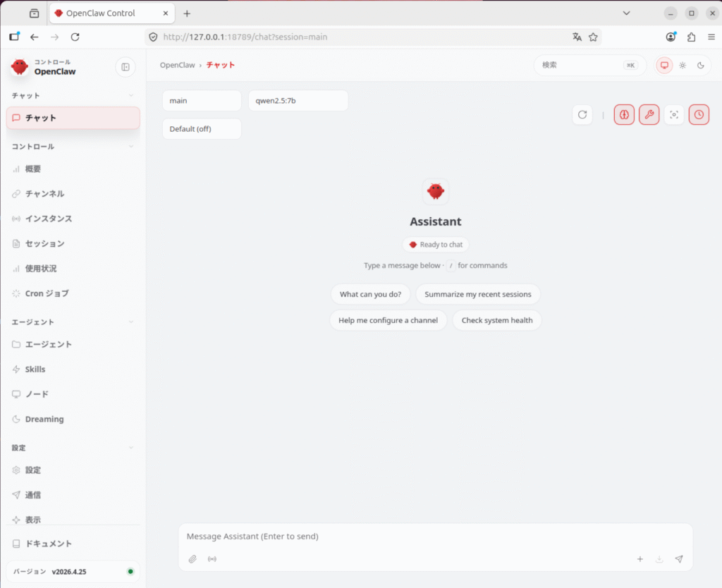Select the system theme monitor icon
Screen dimensions: 722x588
[x=664, y=66]
